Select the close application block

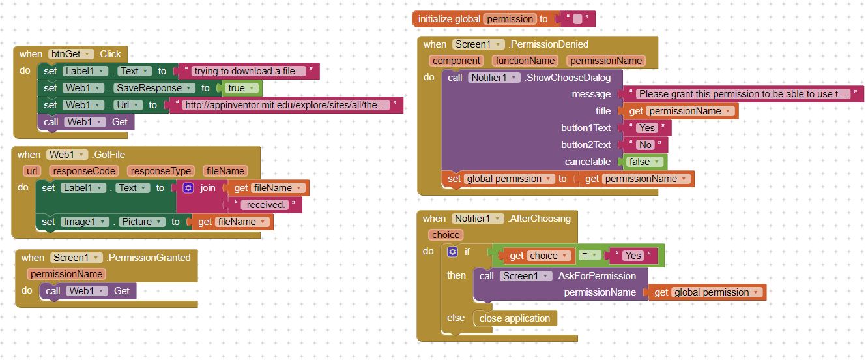(515, 318)
